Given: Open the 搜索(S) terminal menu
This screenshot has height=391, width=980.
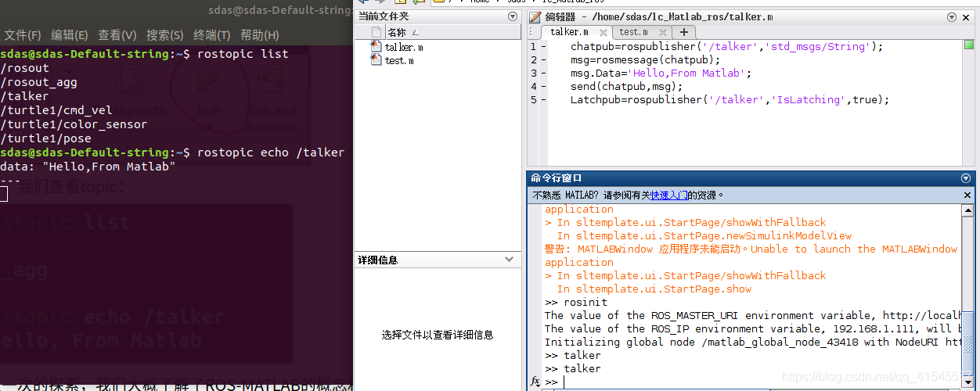Looking at the screenshot, I should point(165,35).
